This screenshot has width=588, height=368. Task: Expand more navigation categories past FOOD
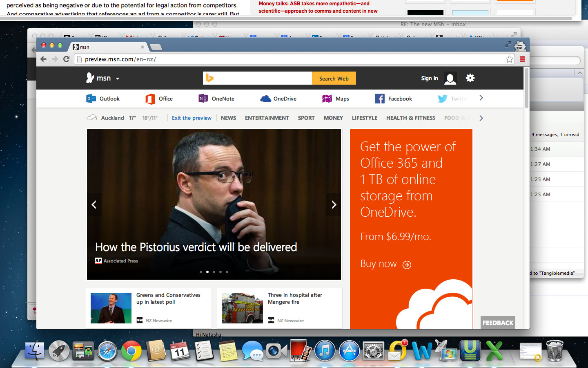[x=481, y=118]
